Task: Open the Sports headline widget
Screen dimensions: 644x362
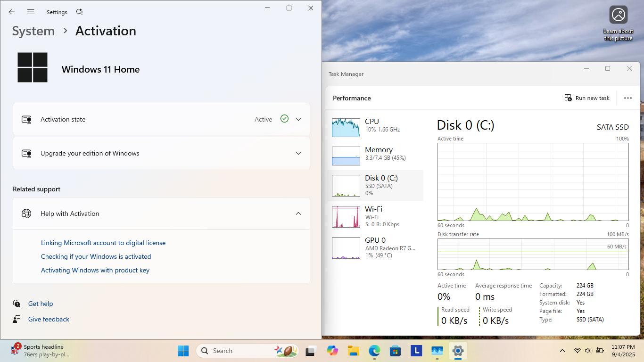Action: point(41,351)
